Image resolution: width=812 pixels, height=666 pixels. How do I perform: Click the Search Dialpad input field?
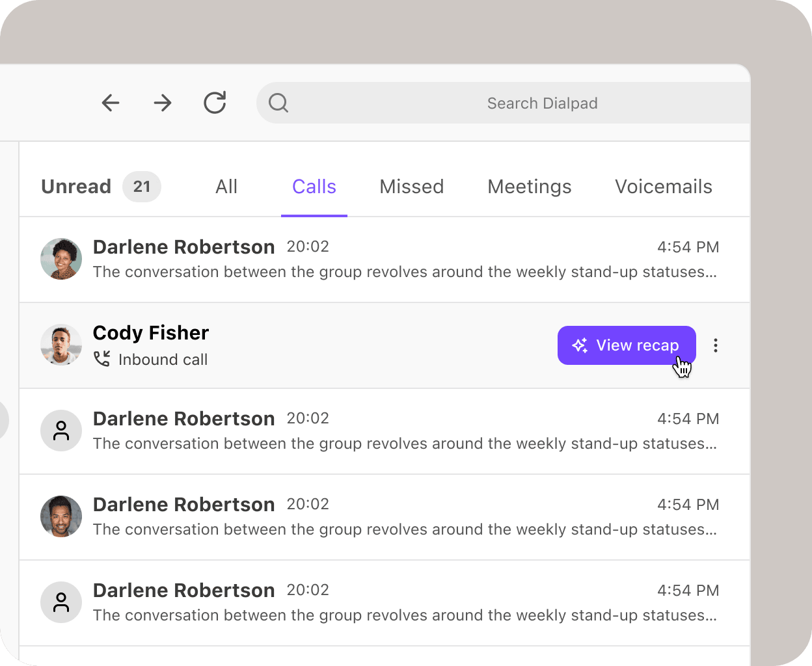pos(542,103)
